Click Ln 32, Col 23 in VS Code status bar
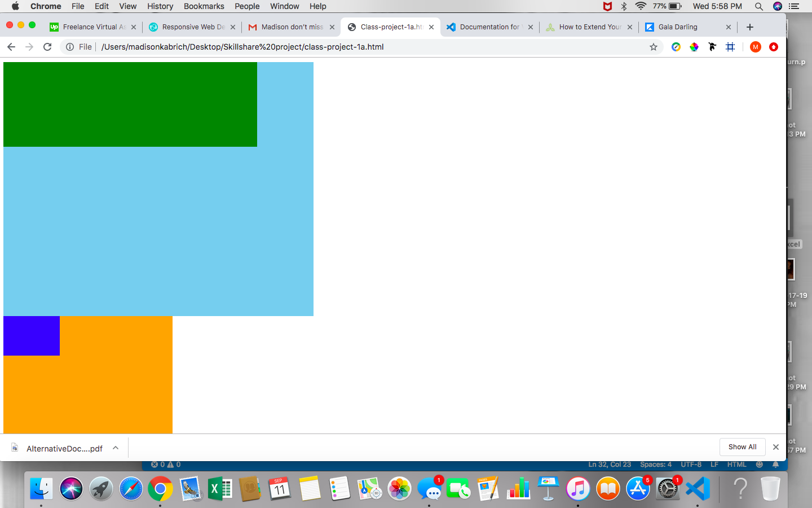Viewport: 812px width, 508px height. click(x=610, y=465)
